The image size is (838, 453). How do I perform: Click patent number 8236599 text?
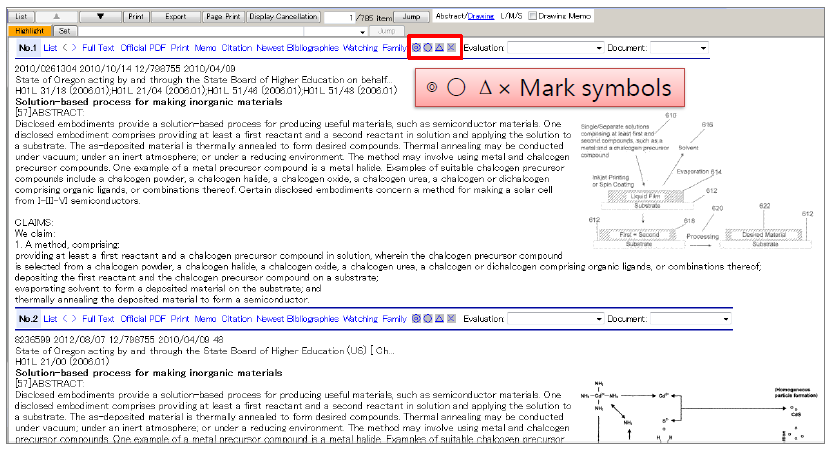(x=32, y=339)
